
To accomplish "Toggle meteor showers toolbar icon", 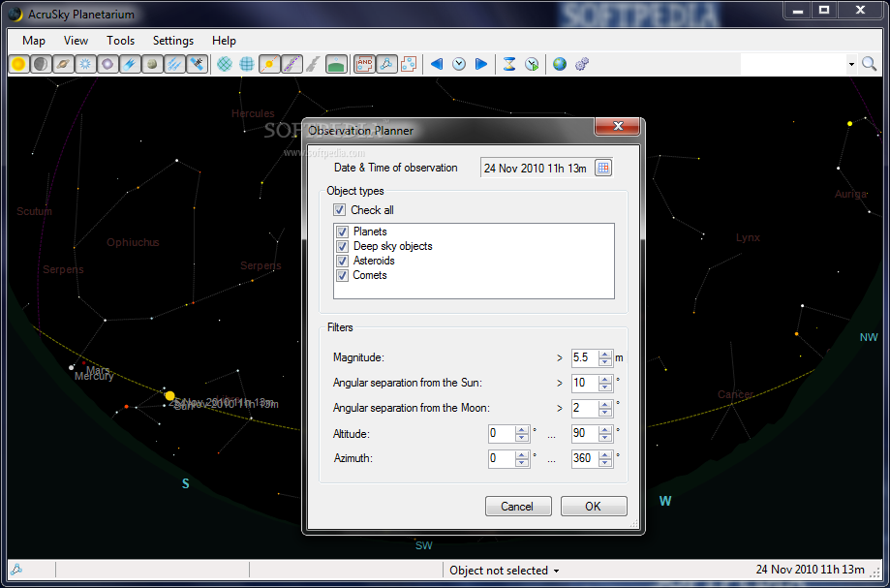I will [175, 64].
